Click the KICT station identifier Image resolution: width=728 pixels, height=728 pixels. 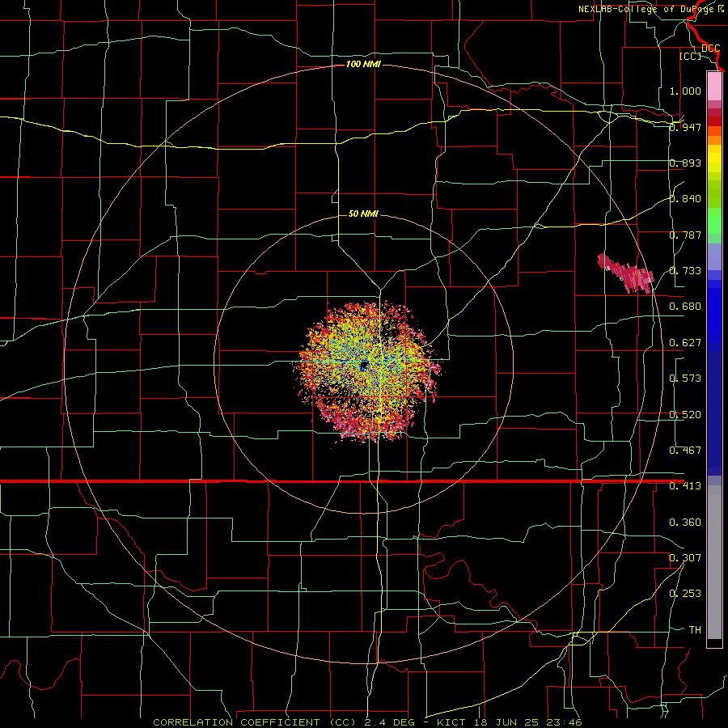point(451,722)
